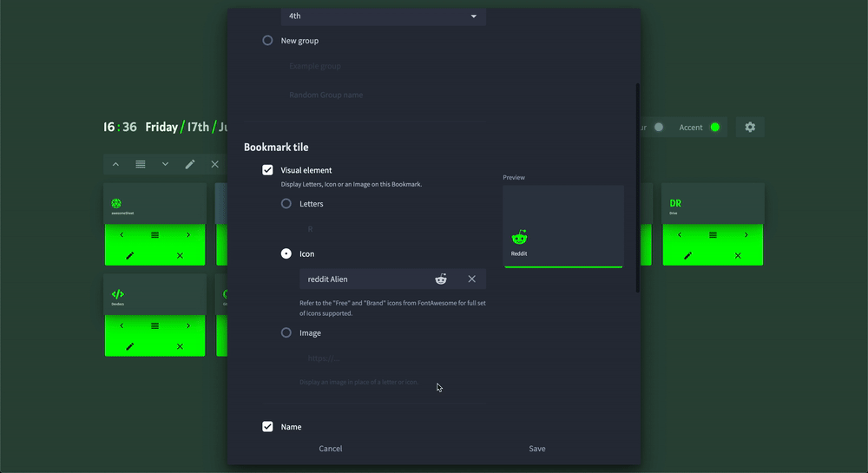Click the Preview label
The height and width of the screenshot is (473, 868).
pos(514,178)
